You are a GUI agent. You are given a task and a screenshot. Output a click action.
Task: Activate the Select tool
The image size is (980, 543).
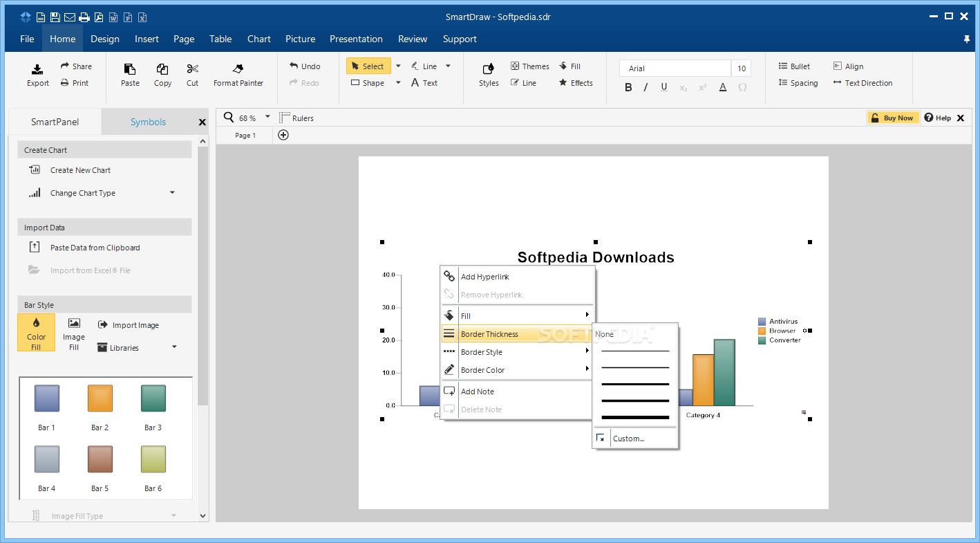point(368,66)
